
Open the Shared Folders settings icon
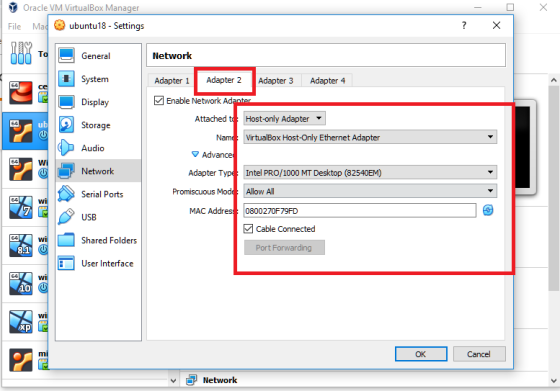click(67, 240)
